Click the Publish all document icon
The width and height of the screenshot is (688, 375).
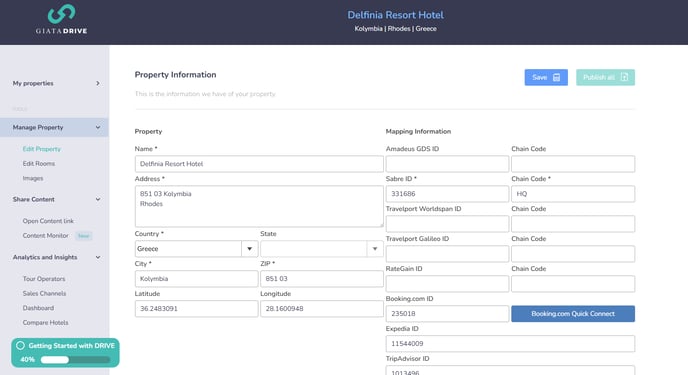coord(624,78)
